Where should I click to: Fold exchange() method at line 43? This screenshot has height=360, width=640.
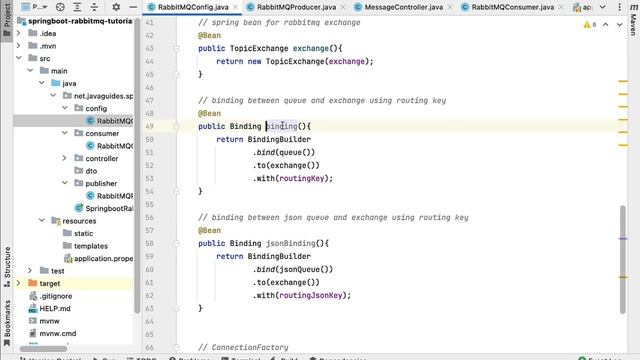[x=176, y=49]
